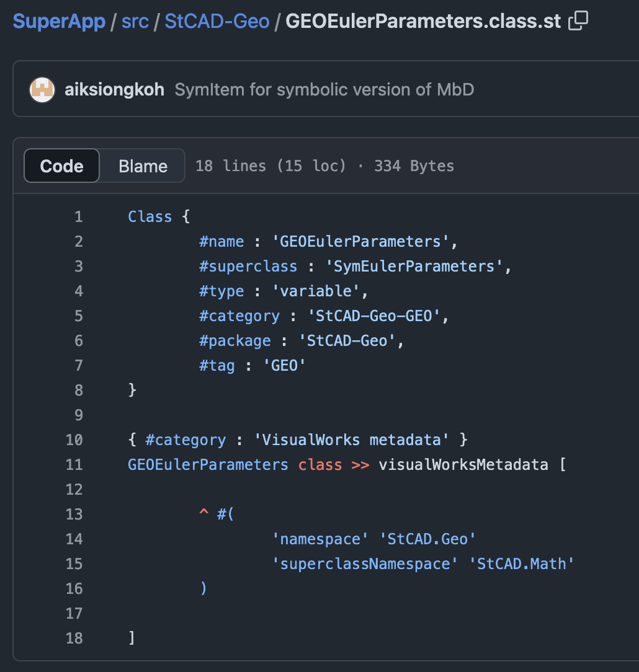Screen dimensions: 639x672
Task: Click line number 13 in the gutter
Action: click(x=74, y=515)
